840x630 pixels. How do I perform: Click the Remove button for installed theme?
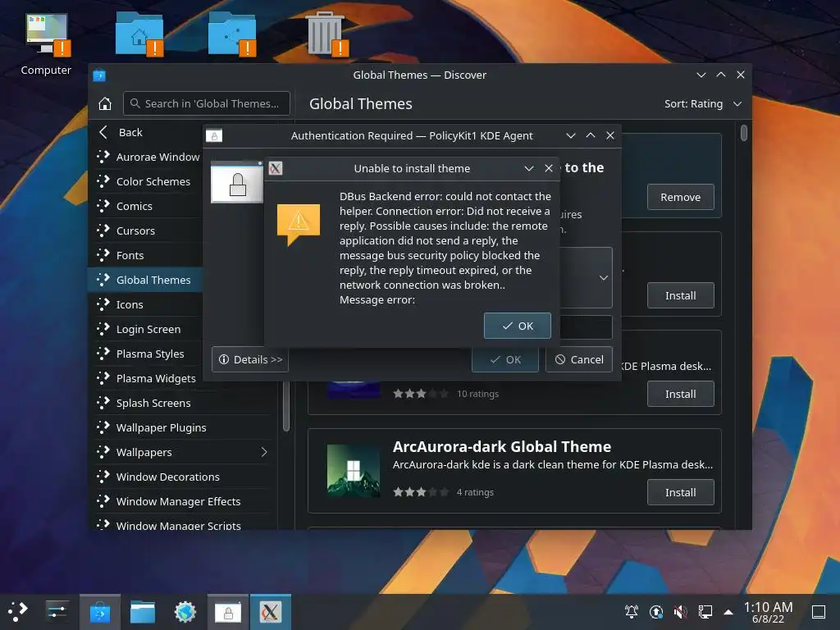[680, 197]
